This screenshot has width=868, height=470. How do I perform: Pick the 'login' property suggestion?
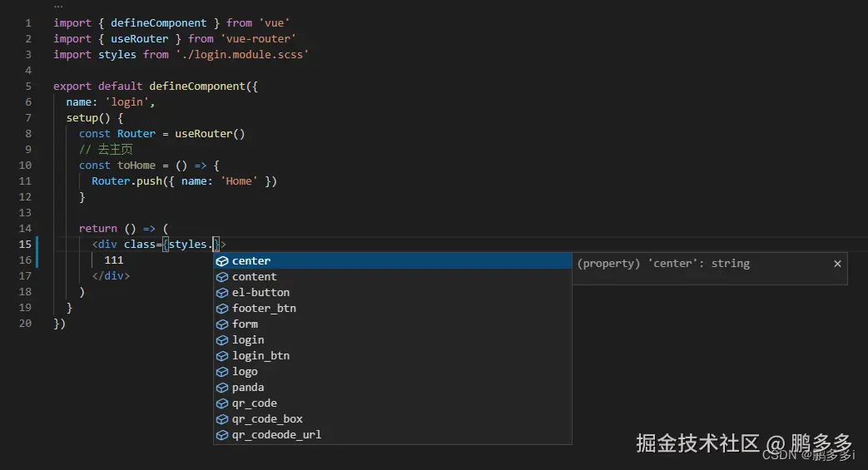393,340
